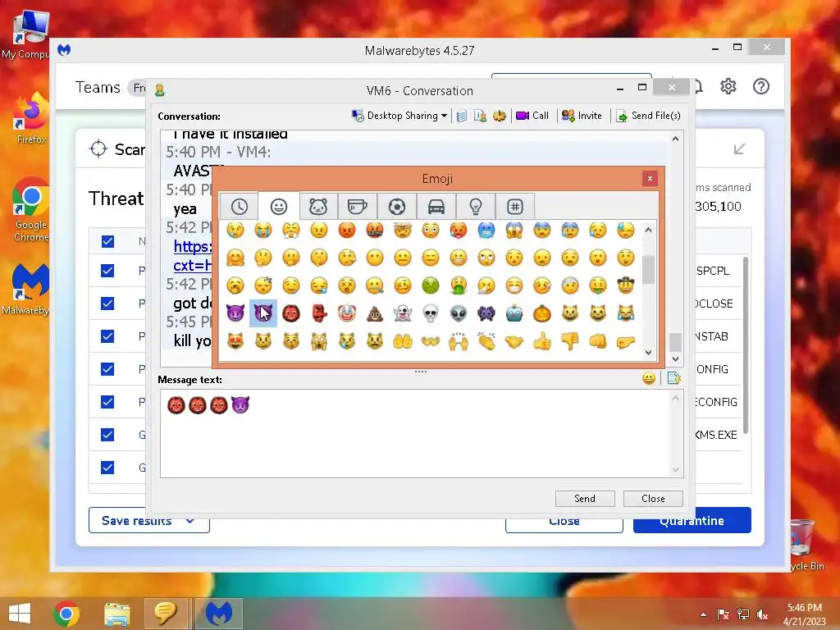Open the https link in conversation

click(192, 256)
